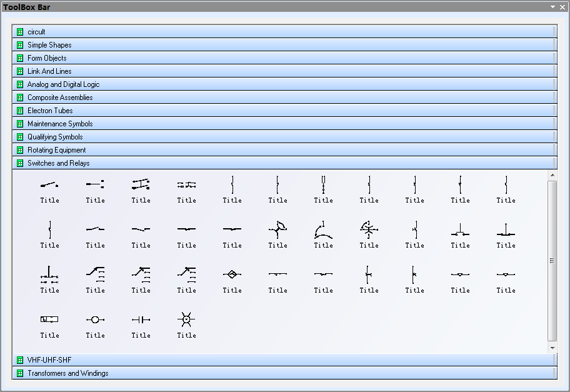Click the symbol list scrollbar down arrow
Image resolution: width=570 pixels, height=392 pixels.
pos(552,348)
